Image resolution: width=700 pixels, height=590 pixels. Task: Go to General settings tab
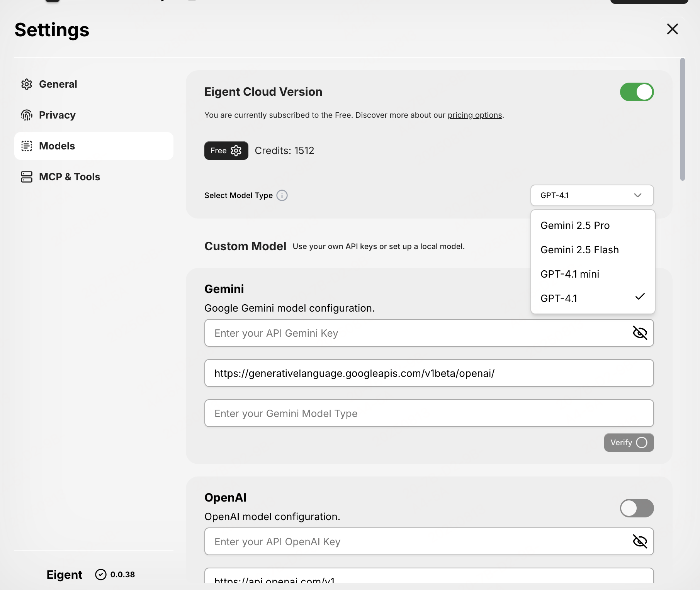coord(94,84)
